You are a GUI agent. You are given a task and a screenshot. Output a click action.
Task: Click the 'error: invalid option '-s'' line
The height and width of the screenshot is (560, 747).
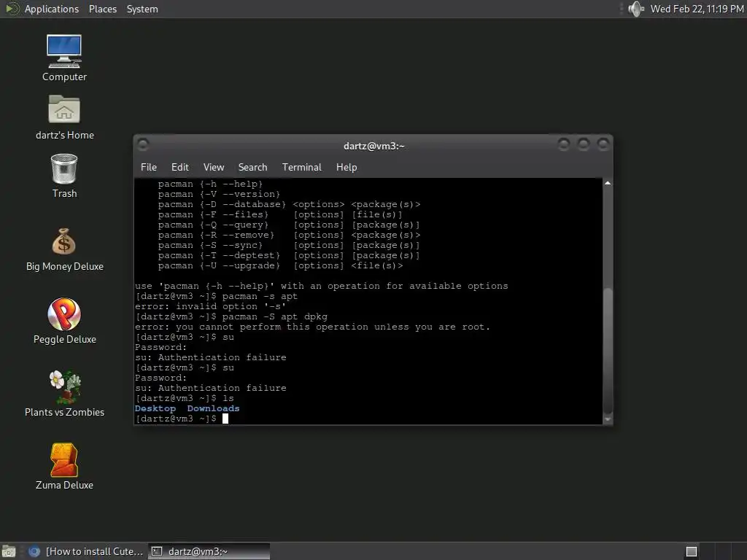pos(210,307)
